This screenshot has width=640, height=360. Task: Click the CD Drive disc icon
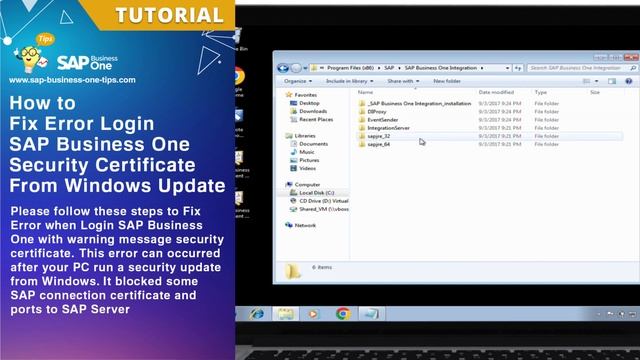(x=293, y=201)
